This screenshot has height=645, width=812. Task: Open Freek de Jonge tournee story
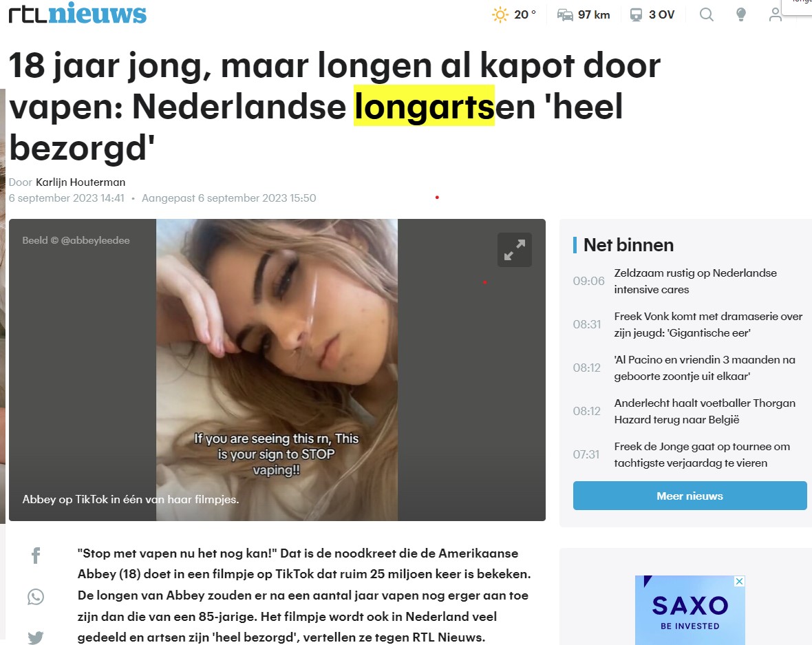coord(702,455)
